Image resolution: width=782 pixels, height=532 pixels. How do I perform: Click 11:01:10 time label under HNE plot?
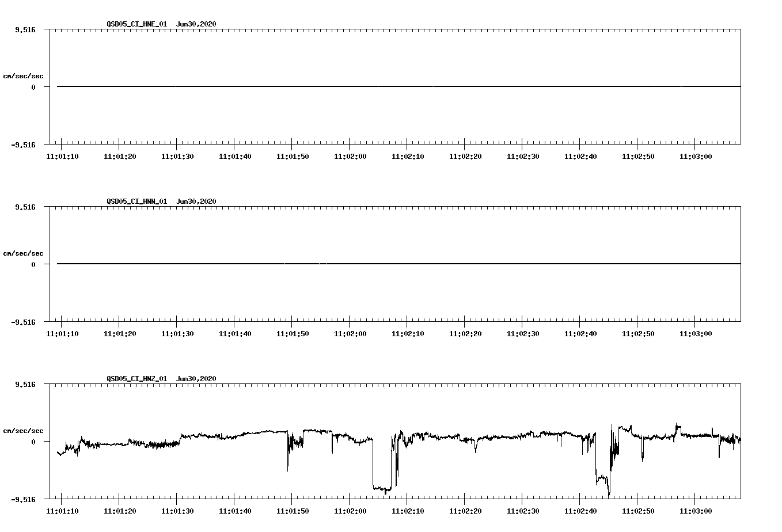point(62,157)
